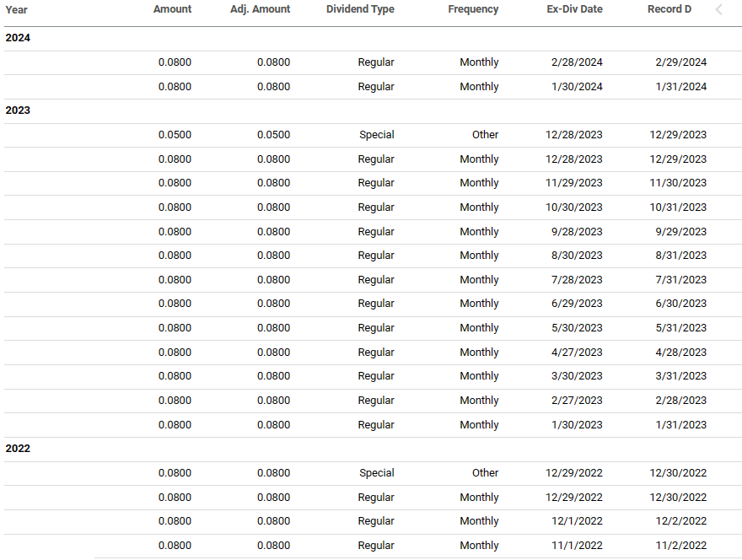Screen dimensions: 742x560
Task: Click ex-div date 12/1/2022
Action: (x=577, y=521)
